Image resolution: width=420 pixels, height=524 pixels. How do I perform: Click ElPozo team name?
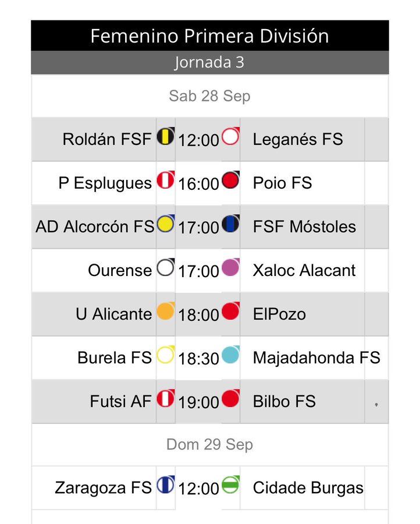279,314
